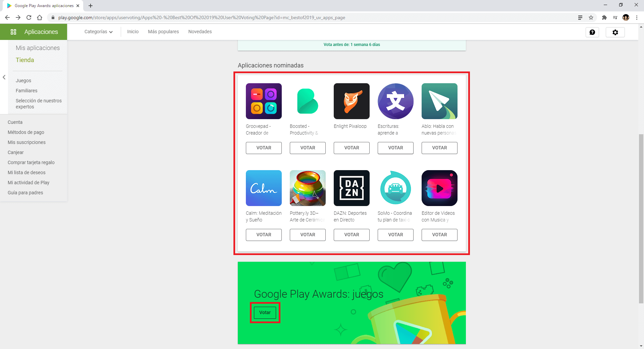Open Mi actividad de Play
Viewport: 644px width, 349px height.
click(x=29, y=183)
